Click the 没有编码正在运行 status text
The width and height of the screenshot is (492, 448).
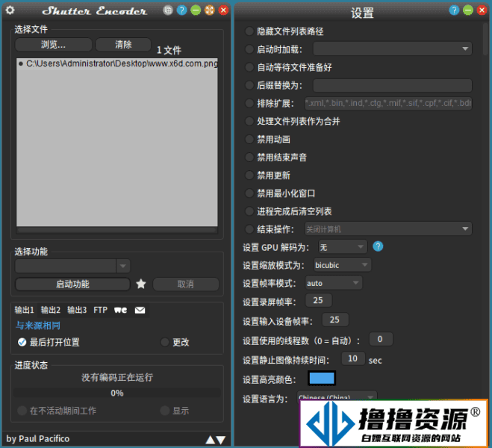[117, 377]
